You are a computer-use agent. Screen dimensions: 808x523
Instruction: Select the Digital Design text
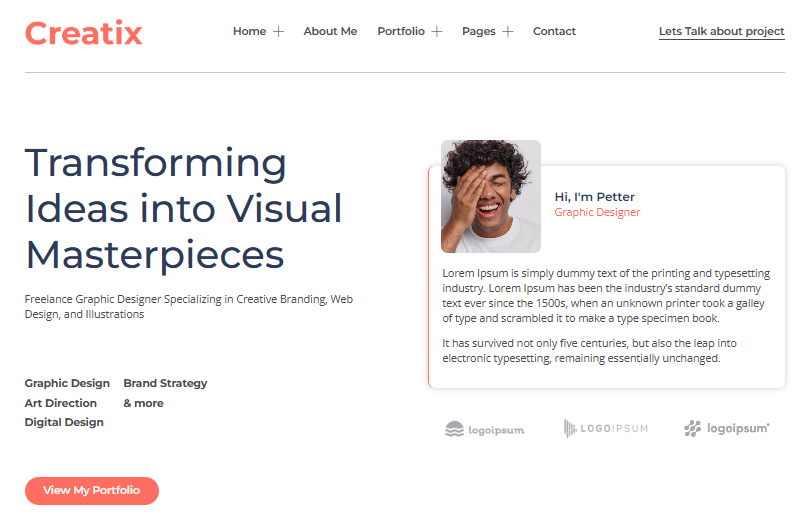tap(64, 423)
